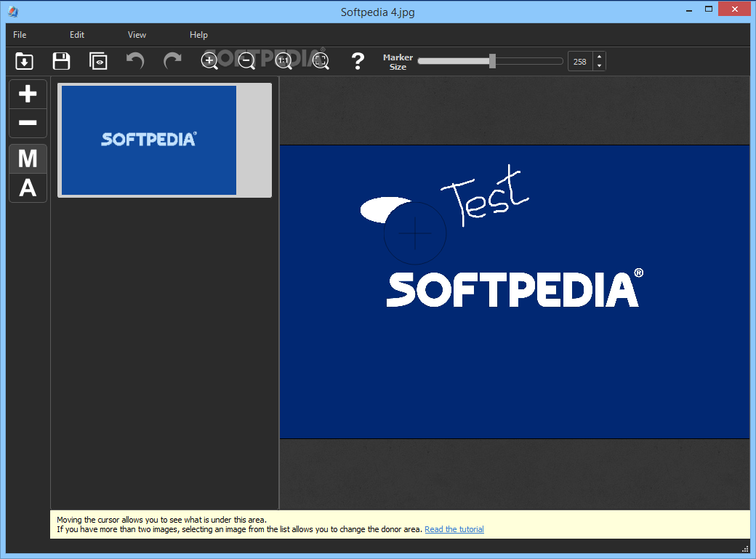Open the Read the tutorial link
The height and width of the screenshot is (559, 756).
(x=454, y=529)
